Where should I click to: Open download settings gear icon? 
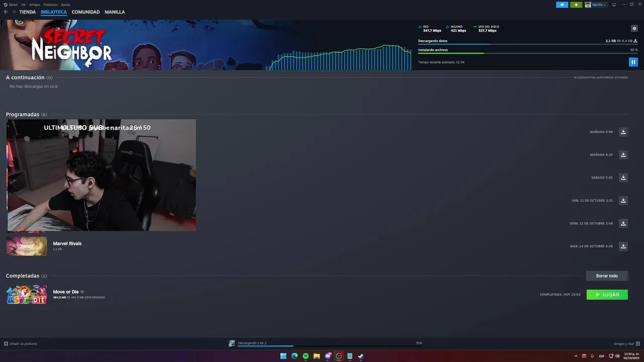click(634, 29)
